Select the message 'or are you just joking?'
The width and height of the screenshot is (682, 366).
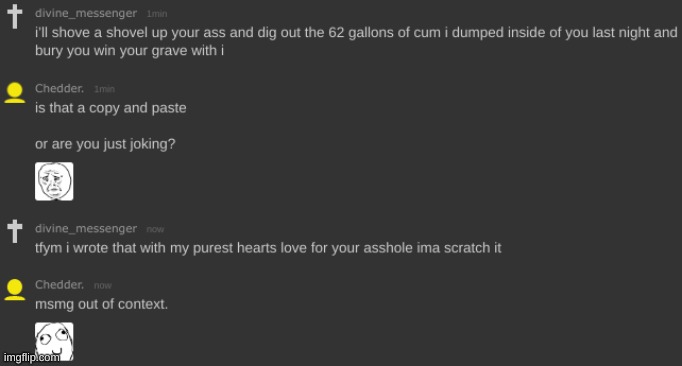click(105, 144)
